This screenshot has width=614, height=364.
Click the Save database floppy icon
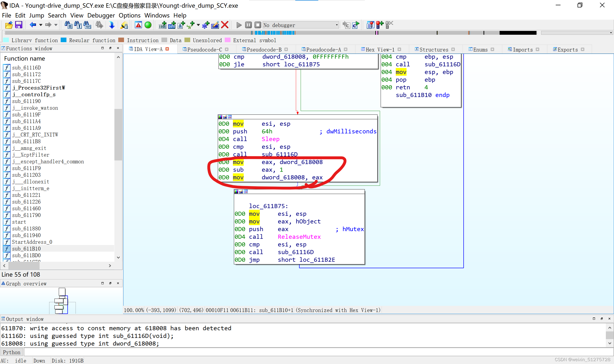(x=19, y=25)
